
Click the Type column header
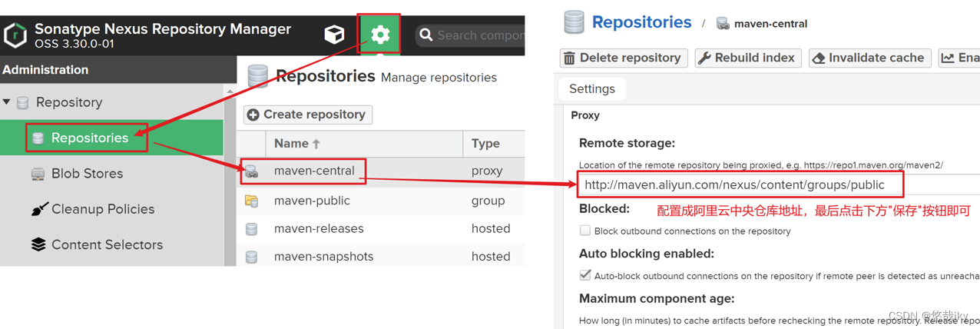tap(494, 144)
